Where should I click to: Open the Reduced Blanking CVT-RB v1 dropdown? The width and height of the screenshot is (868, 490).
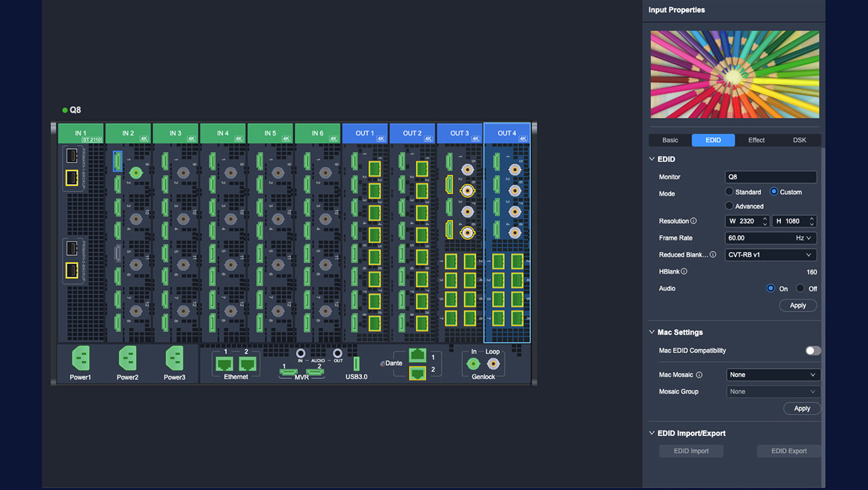pyautogui.click(x=771, y=255)
